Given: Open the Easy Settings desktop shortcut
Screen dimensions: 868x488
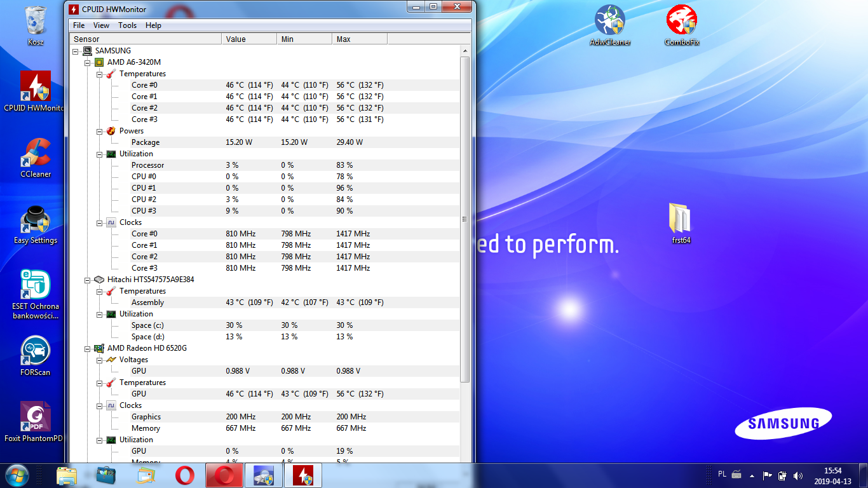Looking at the screenshot, I should point(36,224).
